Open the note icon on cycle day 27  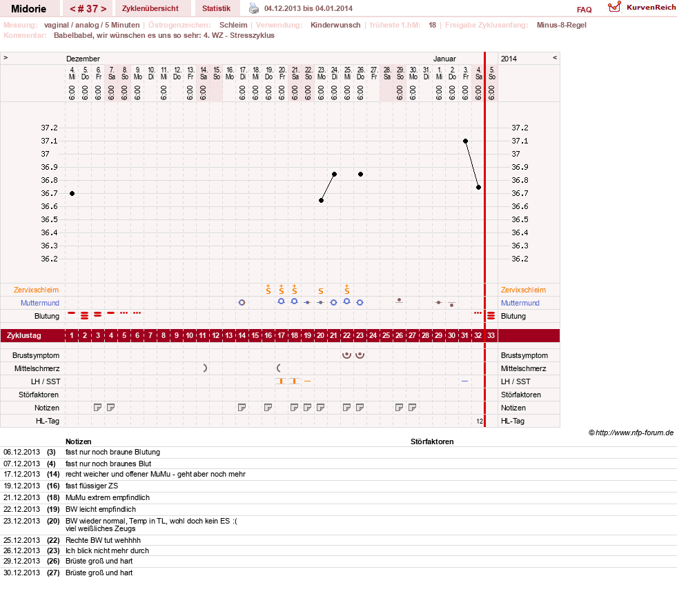click(412, 408)
